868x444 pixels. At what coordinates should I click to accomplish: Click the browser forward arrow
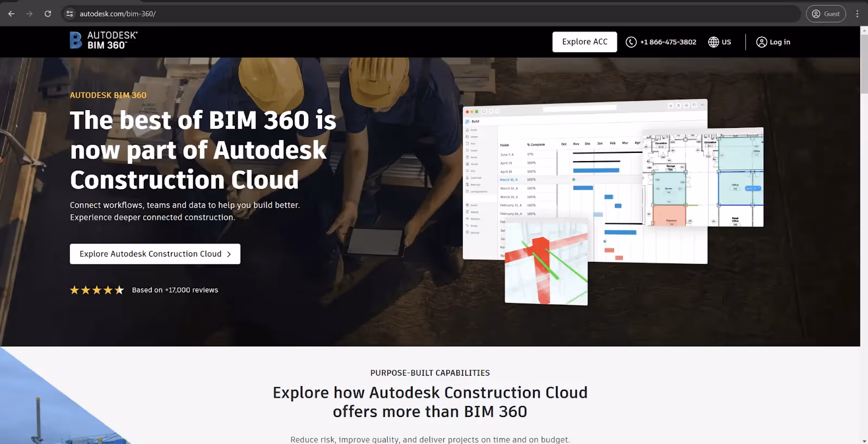29,14
